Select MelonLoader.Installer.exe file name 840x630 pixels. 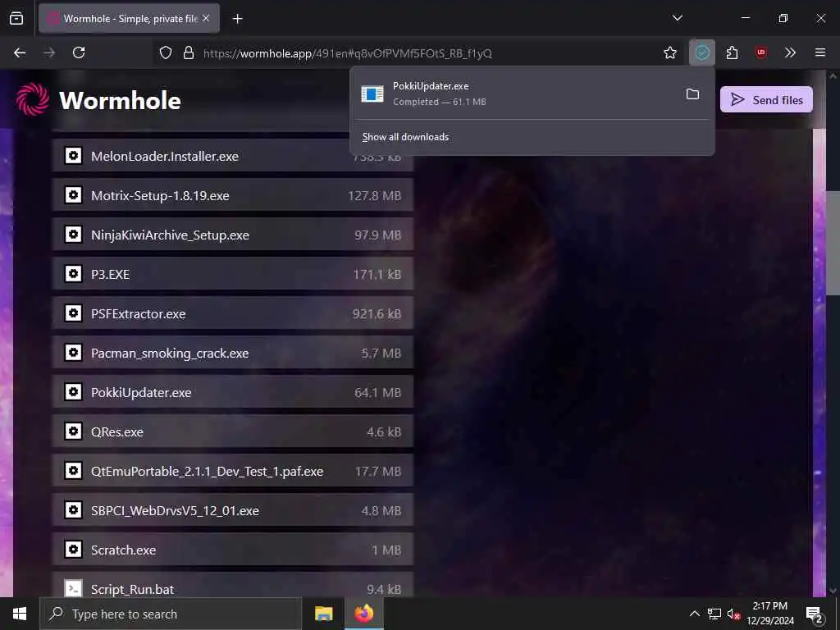(164, 157)
